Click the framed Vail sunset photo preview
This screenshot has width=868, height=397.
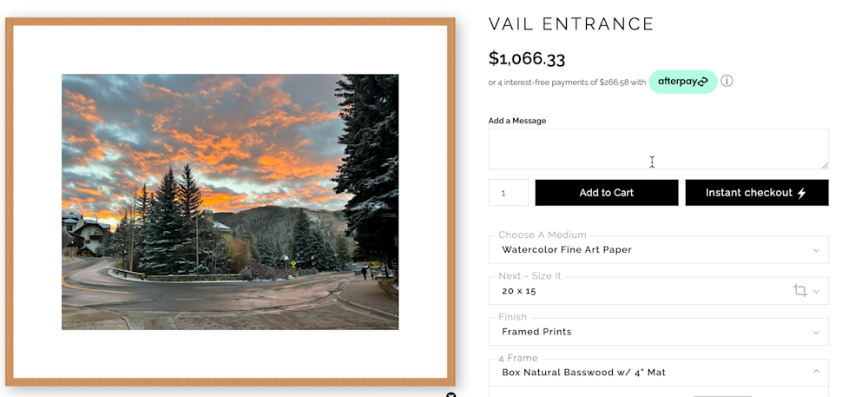point(230,202)
